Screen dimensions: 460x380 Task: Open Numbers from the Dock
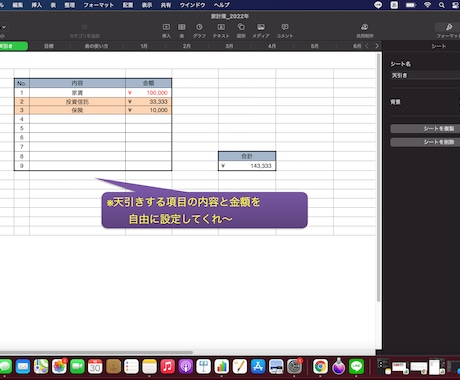pyautogui.click(x=222, y=367)
